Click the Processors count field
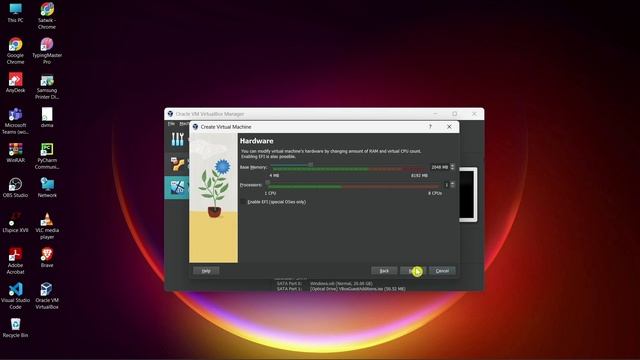This screenshot has height=360, width=640. (x=446, y=185)
